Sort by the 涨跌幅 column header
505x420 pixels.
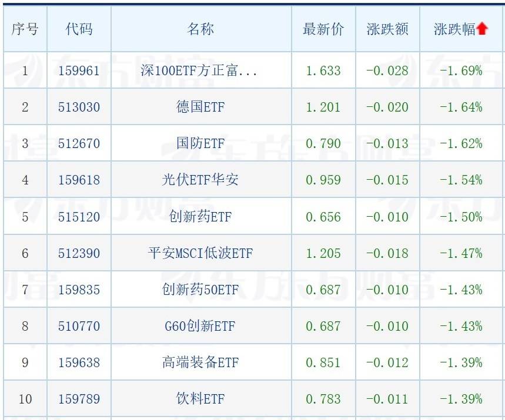(455, 29)
